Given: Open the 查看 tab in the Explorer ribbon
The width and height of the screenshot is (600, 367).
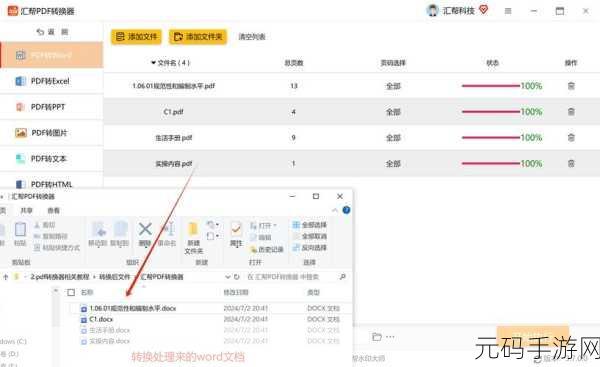Looking at the screenshot, I should (53, 210).
